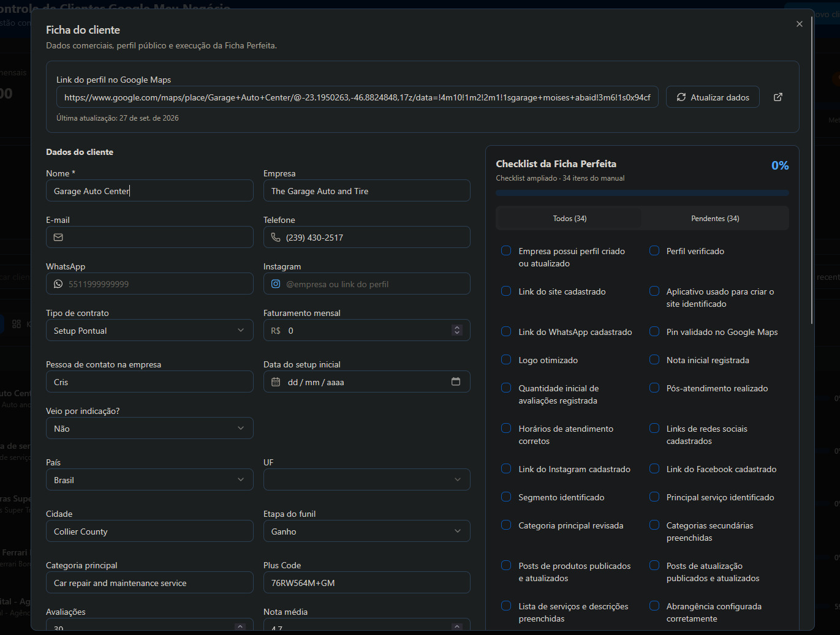Check 'Link do Instagram cadastrado'
Image resolution: width=840 pixels, height=635 pixels.
tap(506, 468)
